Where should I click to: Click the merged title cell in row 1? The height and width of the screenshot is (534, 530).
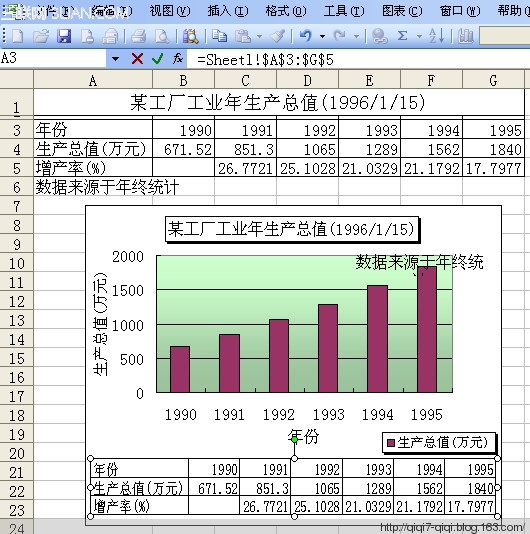(x=279, y=103)
